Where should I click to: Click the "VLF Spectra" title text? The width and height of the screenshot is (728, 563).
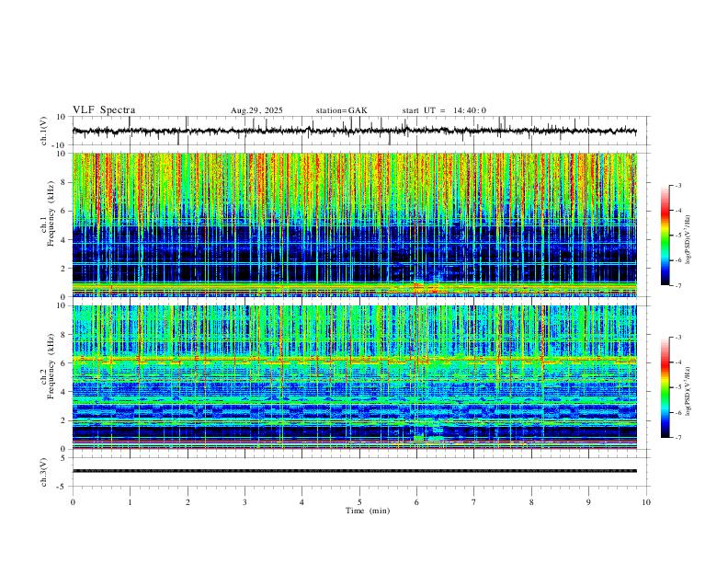(104, 110)
